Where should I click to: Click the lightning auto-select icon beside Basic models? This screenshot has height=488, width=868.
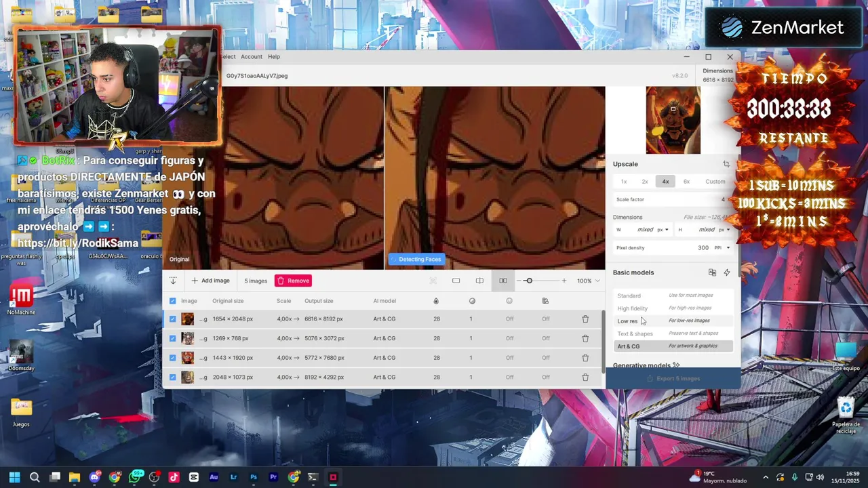point(727,272)
